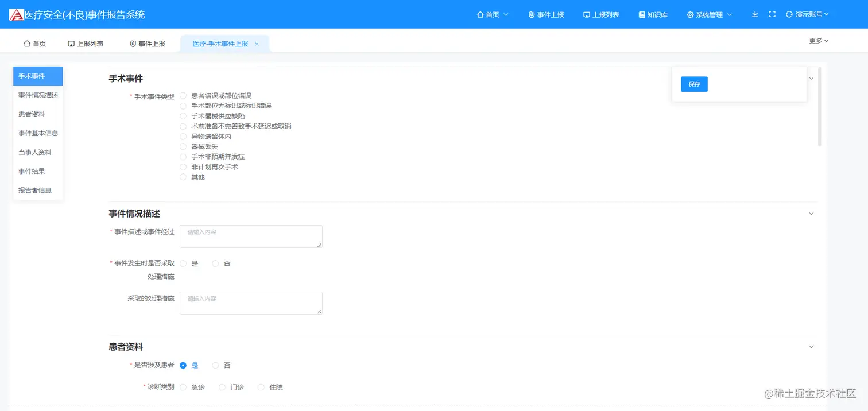Jump to 当事人资料 in sidebar
The width and height of the screenshot is (868, 411).
(x=38, y=152)
